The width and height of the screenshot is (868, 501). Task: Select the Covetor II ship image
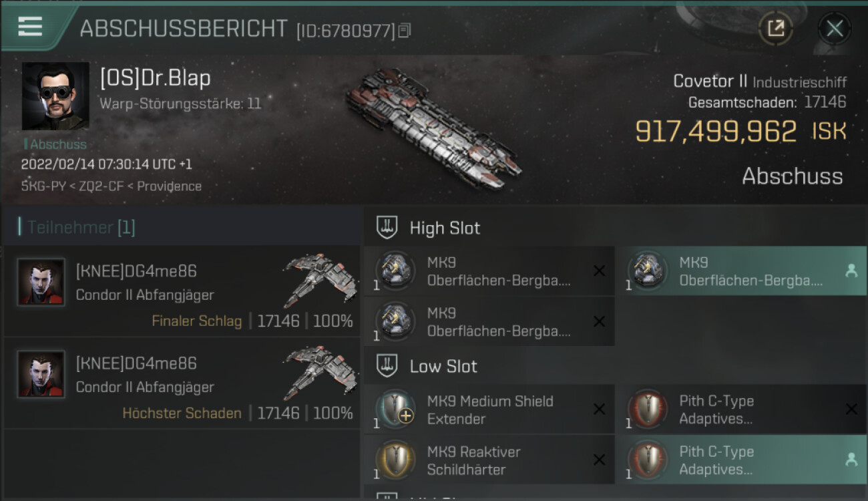[x=433, y=127]
